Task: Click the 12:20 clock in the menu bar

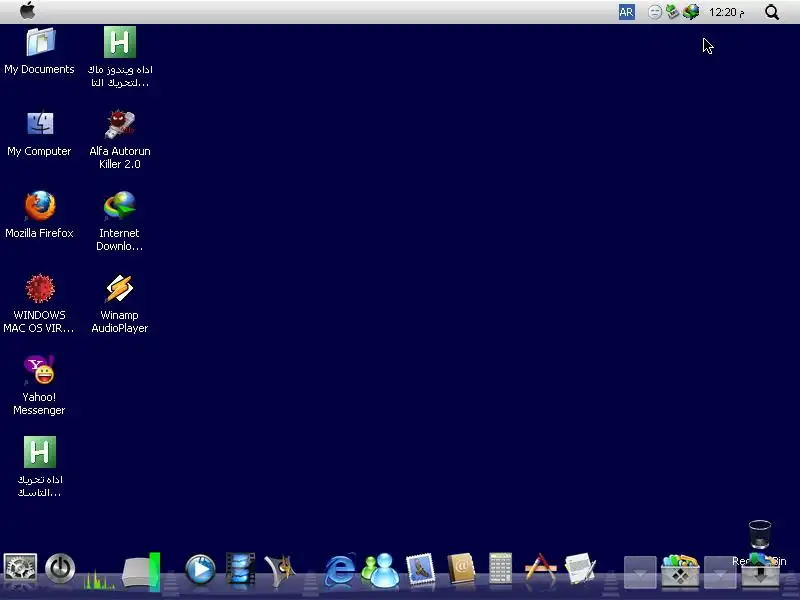Action: point(726,12)
